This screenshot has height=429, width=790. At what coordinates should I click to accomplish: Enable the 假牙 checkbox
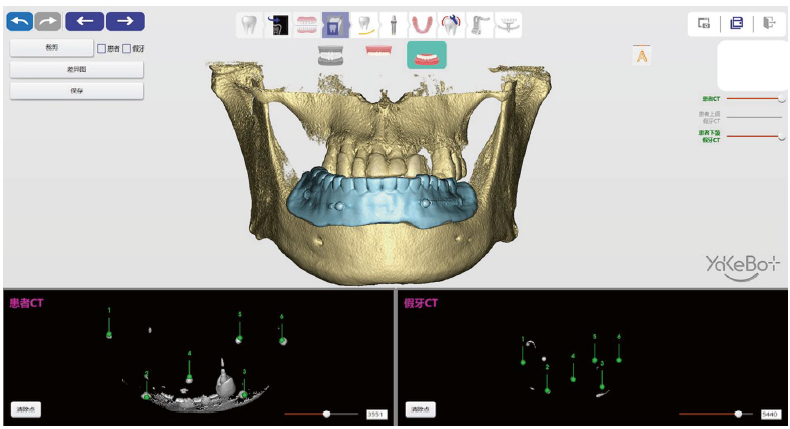[x=126, y=48]
